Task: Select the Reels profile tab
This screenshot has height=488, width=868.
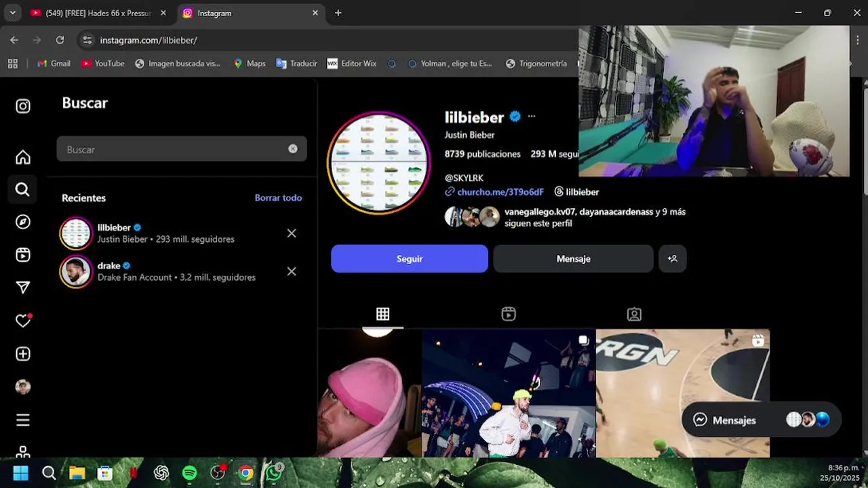Action: coord(509,314)
